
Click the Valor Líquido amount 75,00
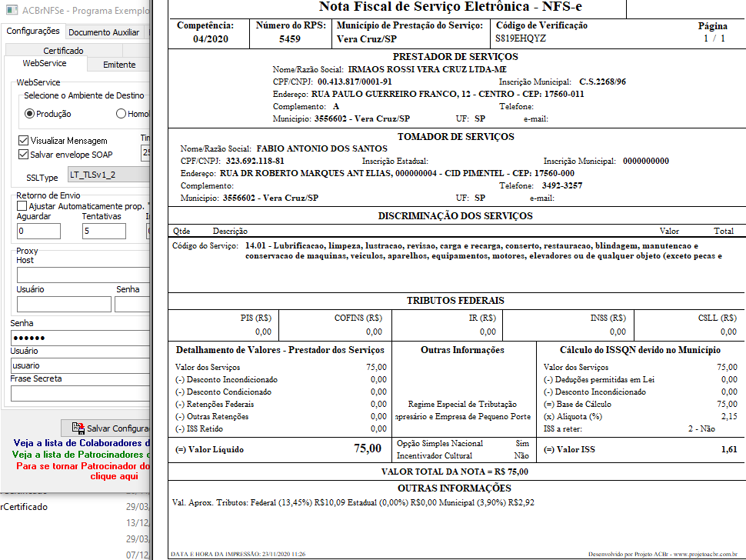(x=368, y=448)
